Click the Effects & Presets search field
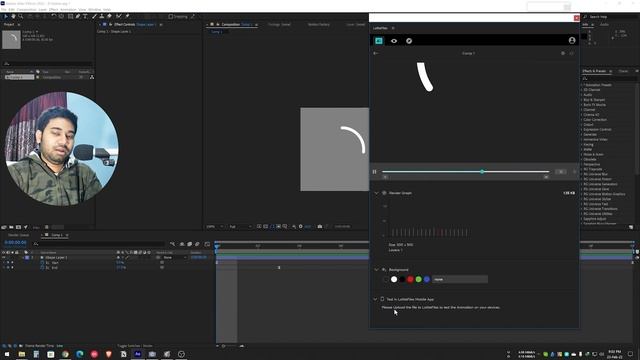This screenshot has width=640, height=360. pos(608,78)
